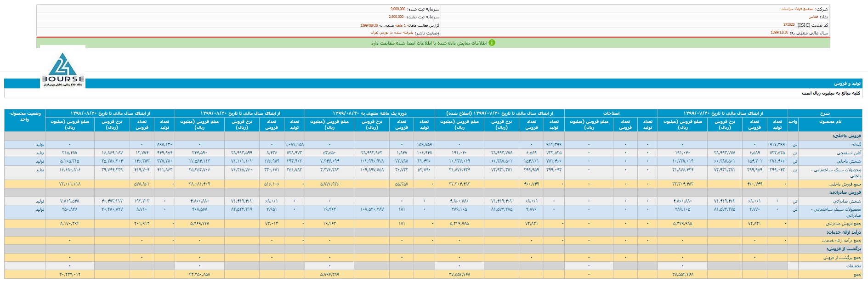868x288 pixels.
Task: Select the "فروش صادراتی:" section row
Action: 433,192
